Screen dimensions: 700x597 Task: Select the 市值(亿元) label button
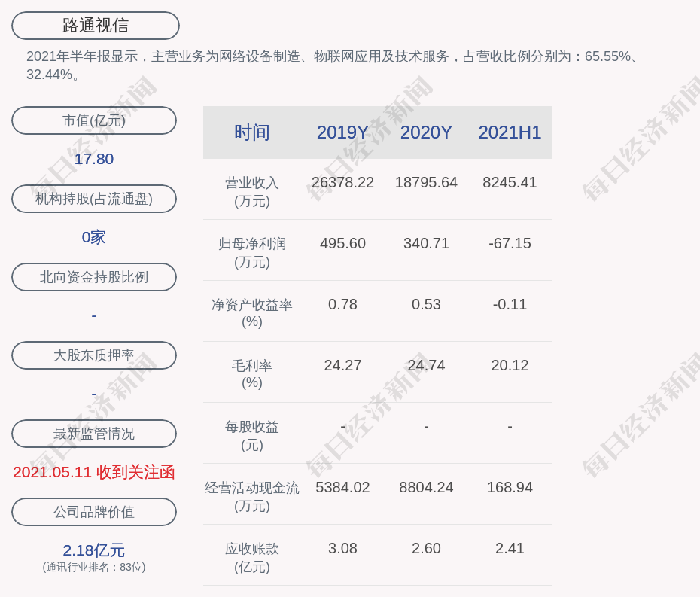pyautogui.click(x=94, y=120)
